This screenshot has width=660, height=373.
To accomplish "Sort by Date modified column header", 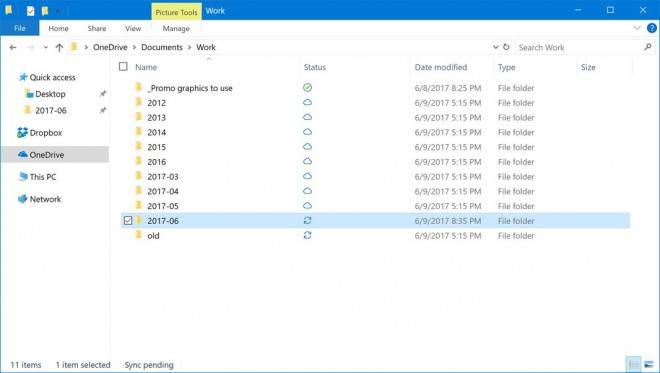I will point(441,67).
